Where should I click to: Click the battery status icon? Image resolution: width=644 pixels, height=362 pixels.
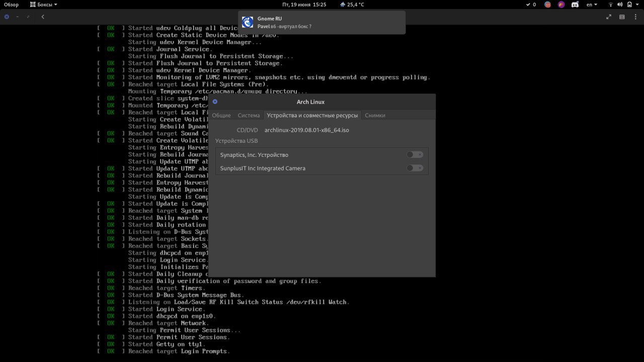[x=629, y=5]
